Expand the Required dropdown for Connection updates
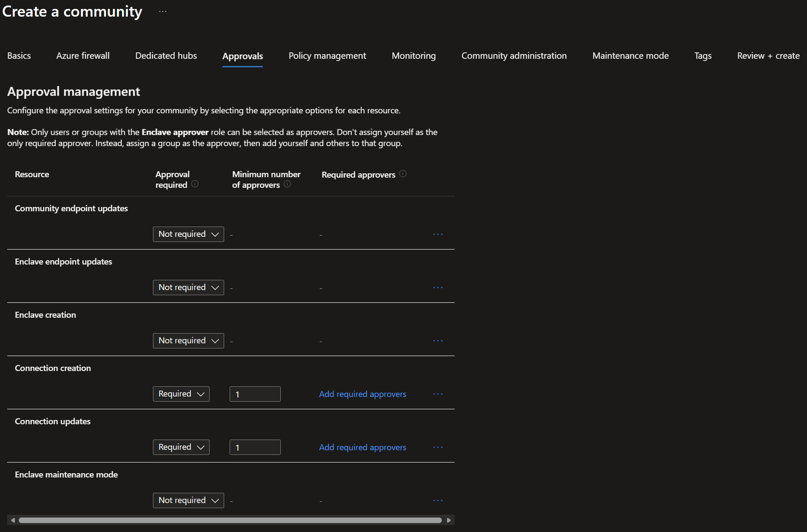The width and height of the screenshot is (807, 532). tap(181, 447)
